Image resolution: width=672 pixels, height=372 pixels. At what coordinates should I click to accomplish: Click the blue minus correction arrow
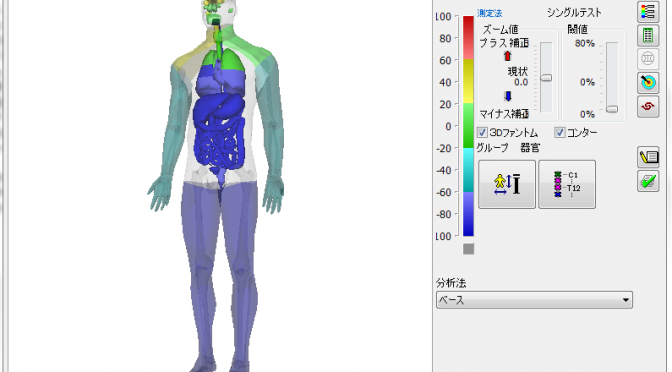tap(508, 96)
